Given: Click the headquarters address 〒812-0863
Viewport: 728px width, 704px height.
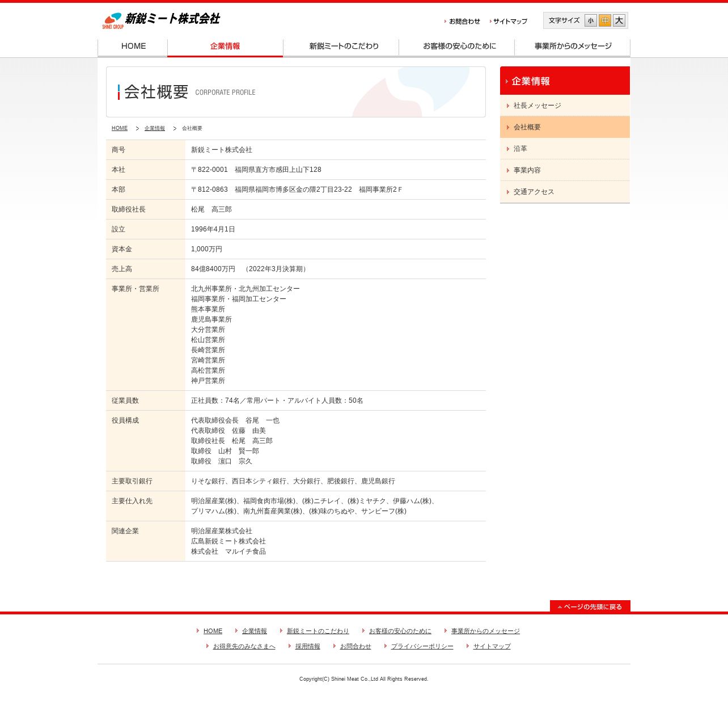Looking at the screenshot, I should tap(297, 189).
